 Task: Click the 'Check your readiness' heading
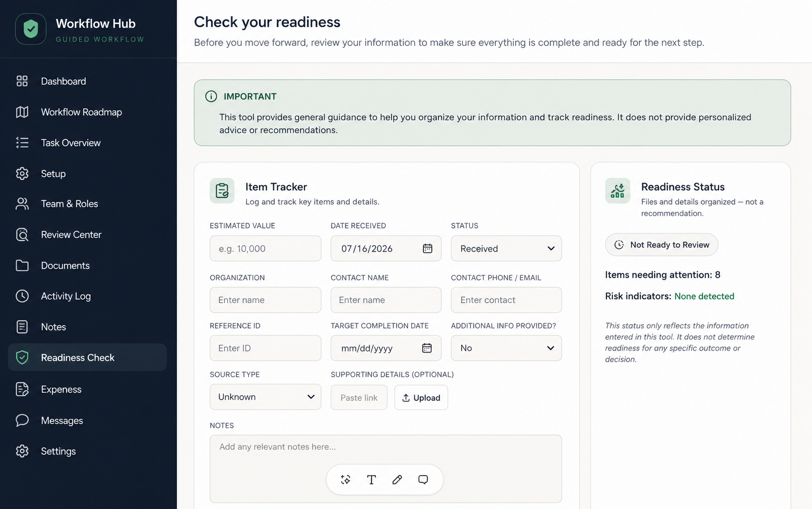point(267,22)
